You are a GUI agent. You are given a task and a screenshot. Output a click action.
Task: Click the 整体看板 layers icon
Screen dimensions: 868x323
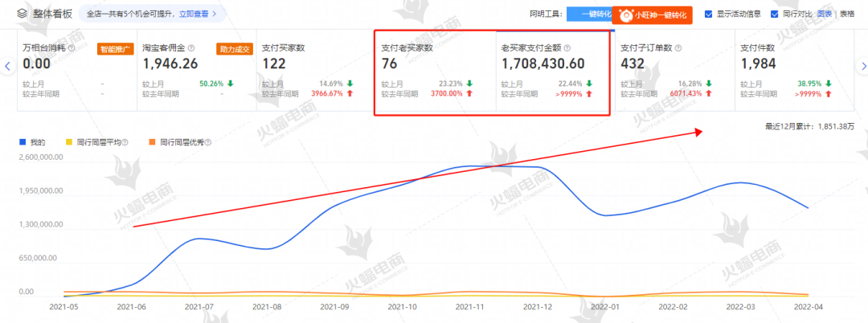[x=23, y=14]
